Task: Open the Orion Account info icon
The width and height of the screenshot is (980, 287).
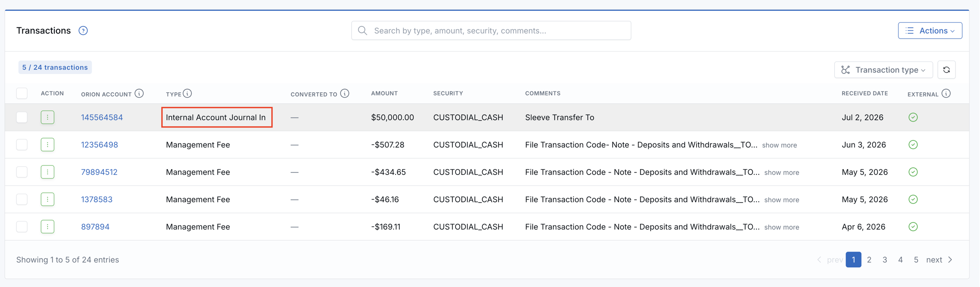Action: [139, 93]
